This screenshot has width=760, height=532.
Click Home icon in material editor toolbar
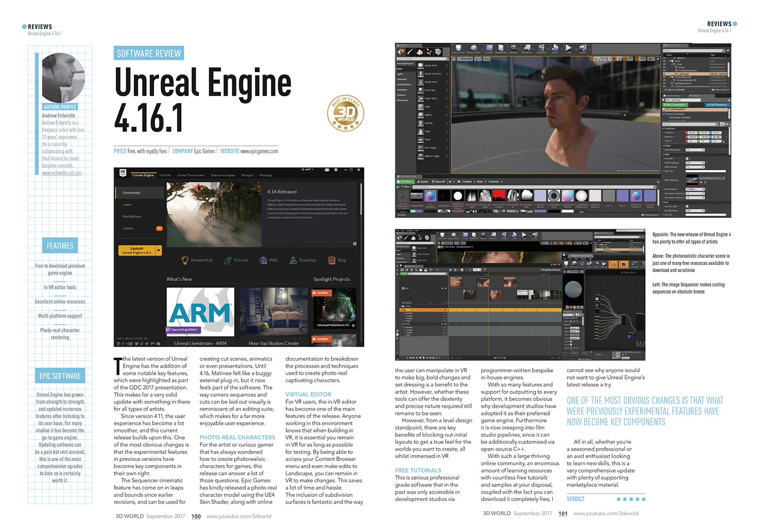click(x=596, y=264)
